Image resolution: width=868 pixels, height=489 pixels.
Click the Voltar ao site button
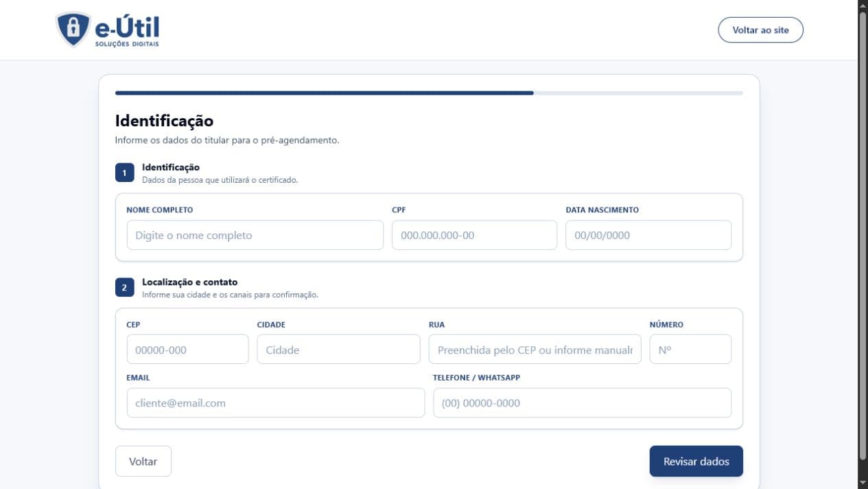(x=760, y=30)
